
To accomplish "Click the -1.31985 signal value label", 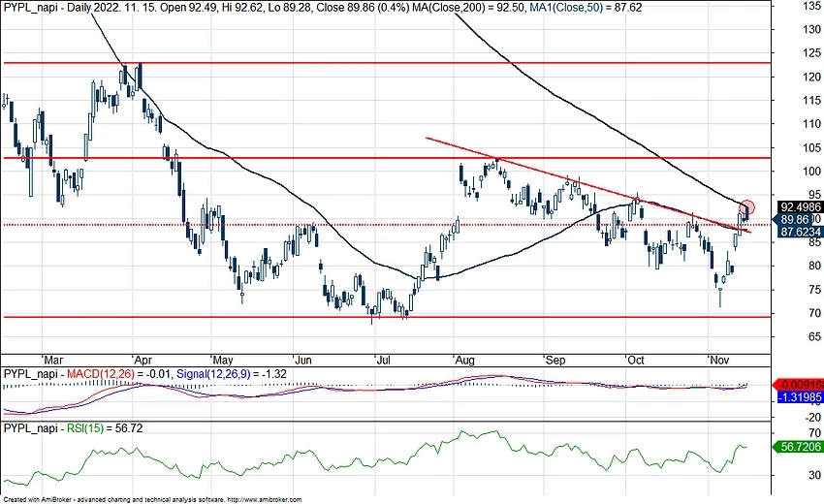I will [x=800, y=397].
